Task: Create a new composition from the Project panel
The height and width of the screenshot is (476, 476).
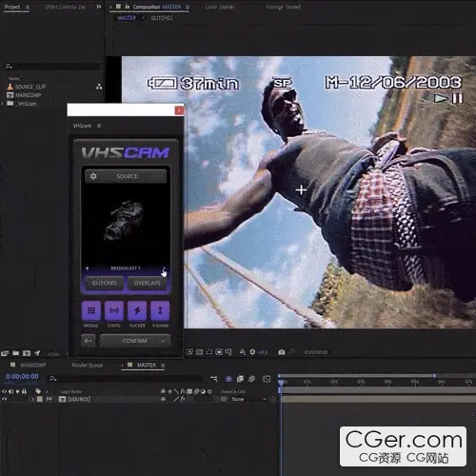Action: pos(27,353)
